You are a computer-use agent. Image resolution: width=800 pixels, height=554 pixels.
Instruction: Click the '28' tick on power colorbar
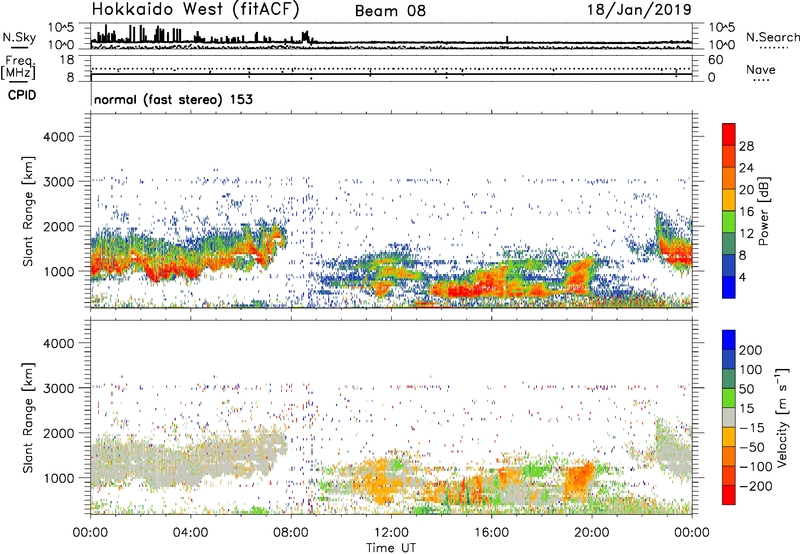pos(746,146)
